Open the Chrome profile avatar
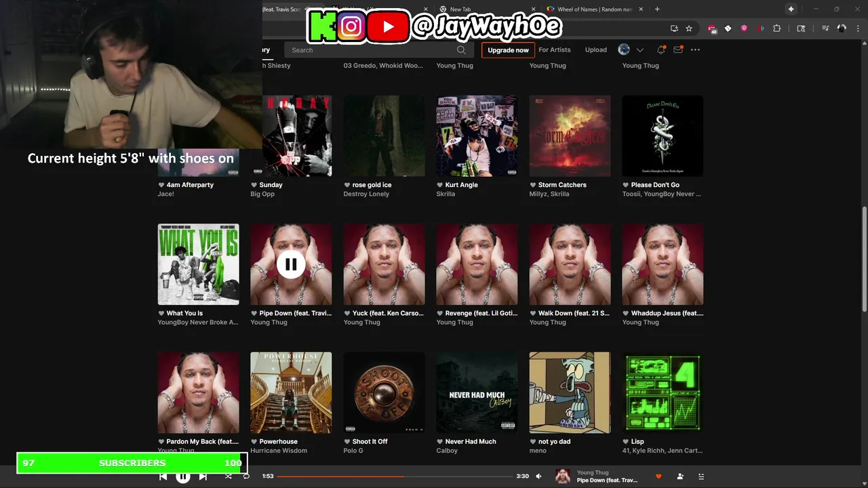This screenshot has width=868, height=488. [x=842, y=28]
